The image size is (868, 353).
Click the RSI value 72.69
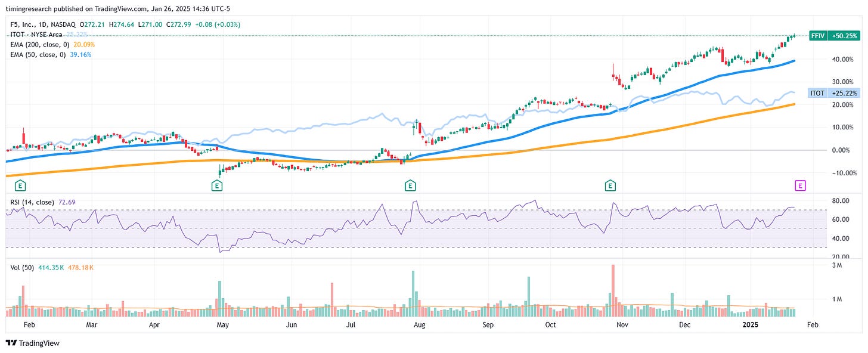(68, 203)
